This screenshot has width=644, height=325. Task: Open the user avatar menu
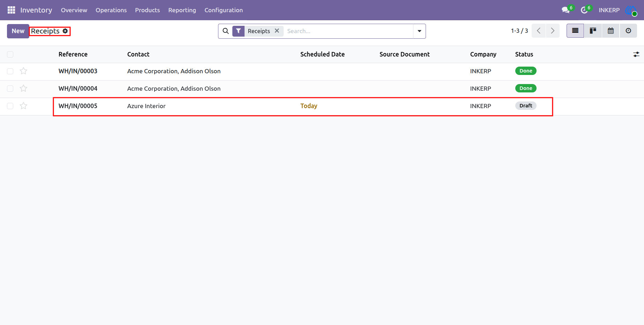[631, 10]
